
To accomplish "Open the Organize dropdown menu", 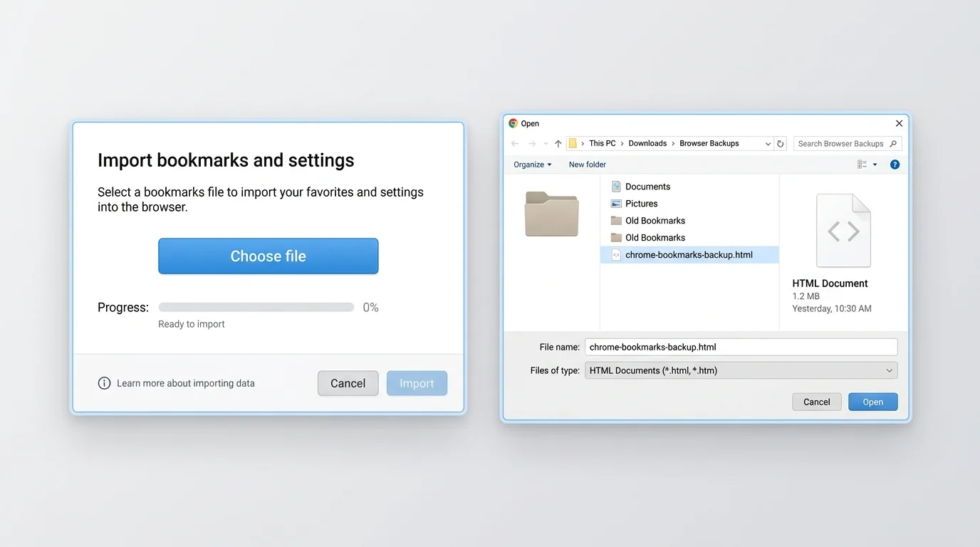I will pyautogui.click(x=533, y=165).
